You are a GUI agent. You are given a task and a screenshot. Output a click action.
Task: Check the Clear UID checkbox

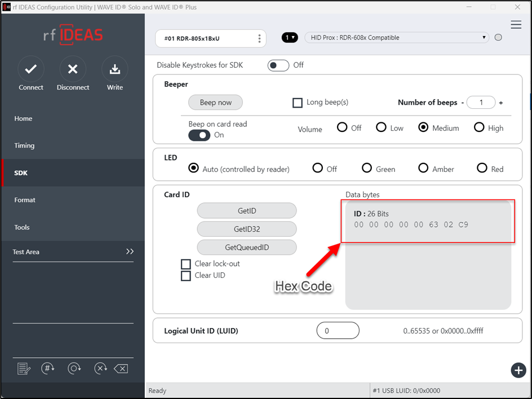coord(186,276)
